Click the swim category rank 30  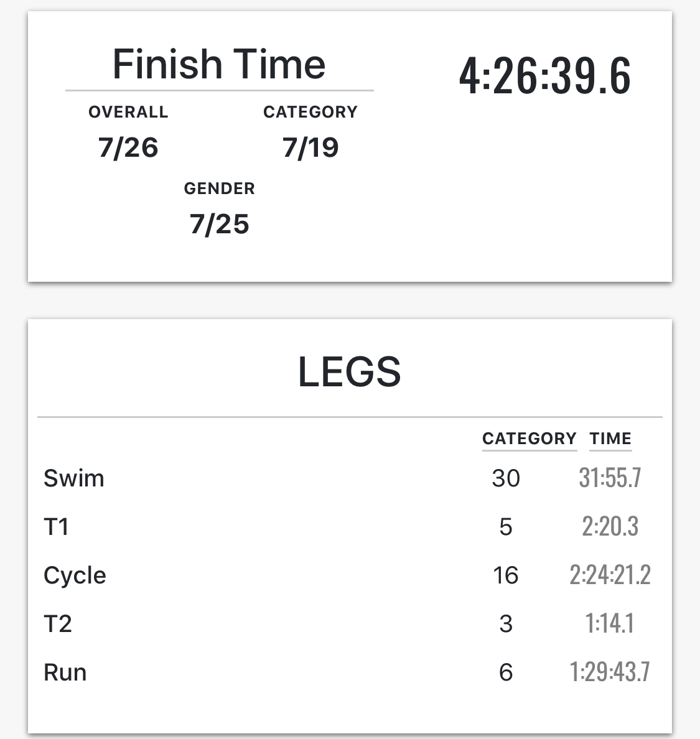pyautogui.click(x=506, y=478)
